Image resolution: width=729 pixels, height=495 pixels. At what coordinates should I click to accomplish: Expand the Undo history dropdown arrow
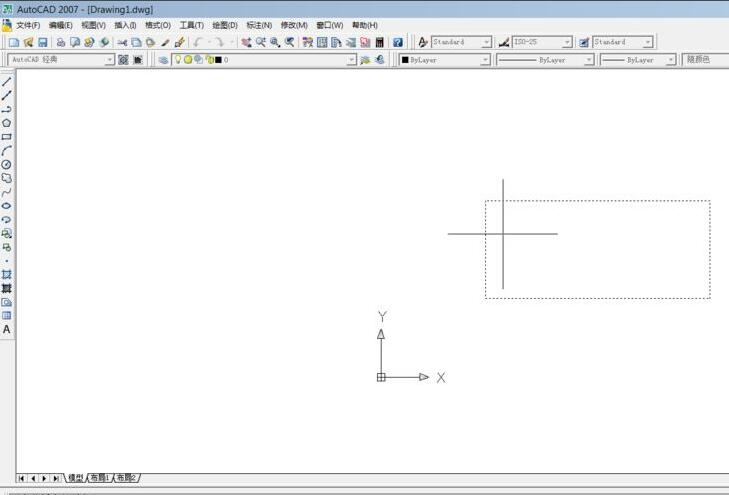tap(210, 42)
